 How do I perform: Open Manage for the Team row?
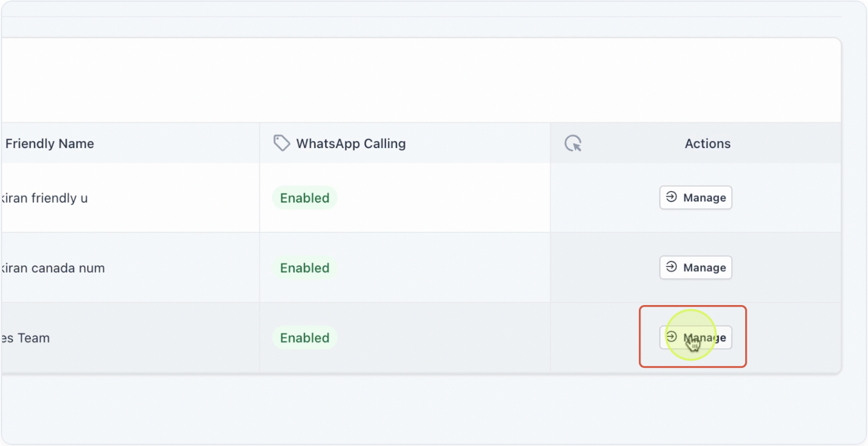click(x=696, y=337)
